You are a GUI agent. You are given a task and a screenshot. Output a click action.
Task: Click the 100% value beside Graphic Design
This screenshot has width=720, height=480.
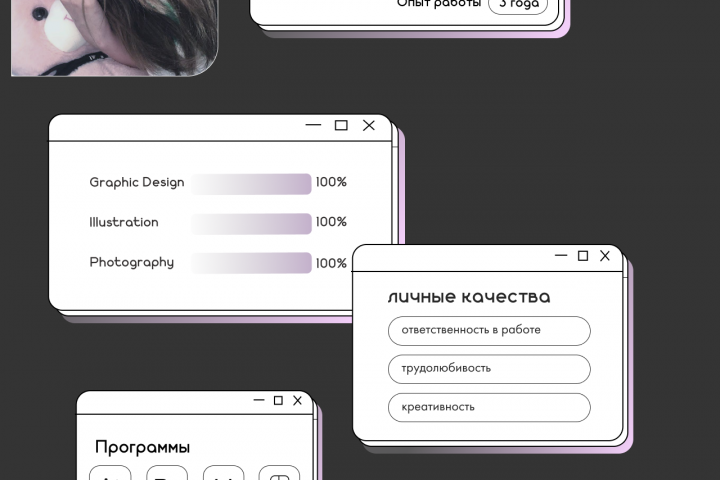[331, 182]
